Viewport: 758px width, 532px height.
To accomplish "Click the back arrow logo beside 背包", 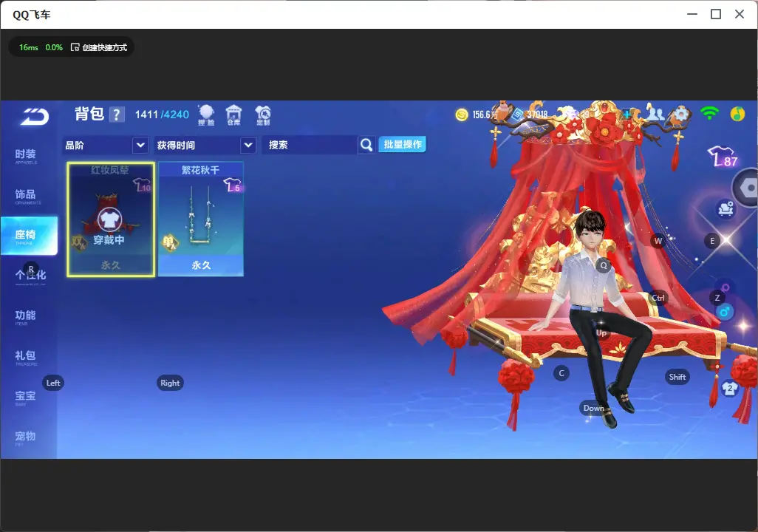I will coord(34,117).
